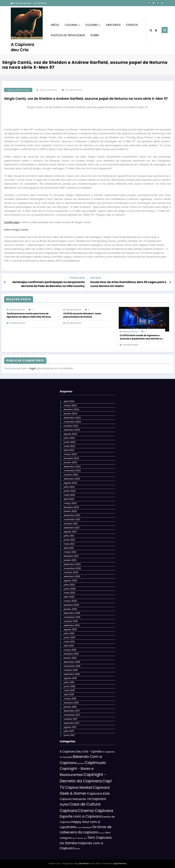This screenshot has width=175, height=868.
Task: Expand the first COLUNAS dropdown menu
Action: [x=72, y=25]
